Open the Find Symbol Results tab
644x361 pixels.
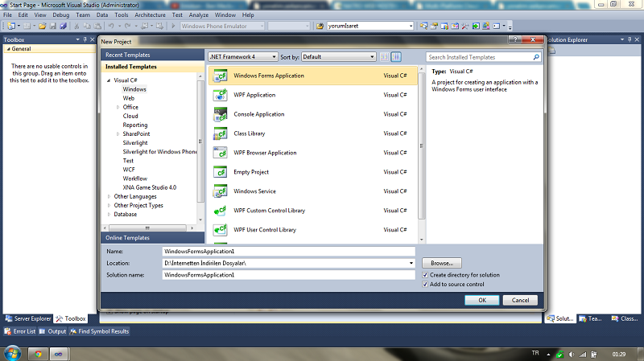pyautogui.click(x=99, y=331)
